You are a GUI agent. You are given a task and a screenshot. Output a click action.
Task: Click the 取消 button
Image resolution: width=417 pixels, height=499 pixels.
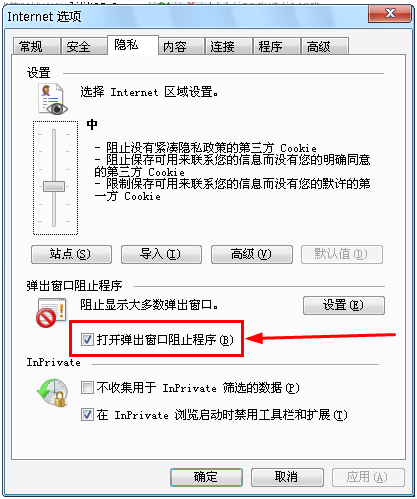click(287, 477)
